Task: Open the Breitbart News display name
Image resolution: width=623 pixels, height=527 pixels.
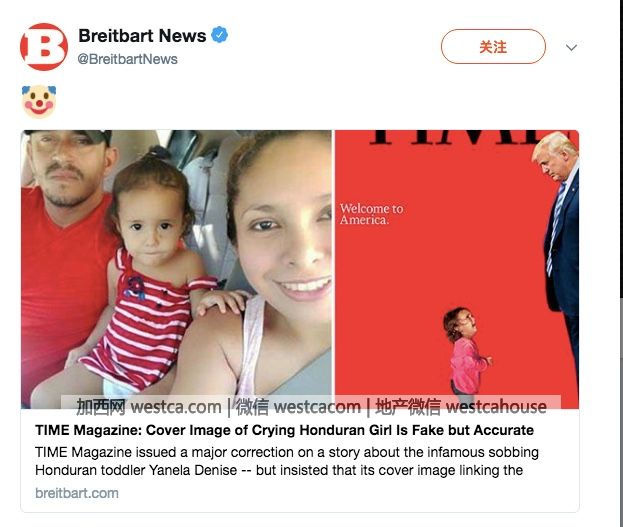Action: pyautogui.click(x=142, y=35)
